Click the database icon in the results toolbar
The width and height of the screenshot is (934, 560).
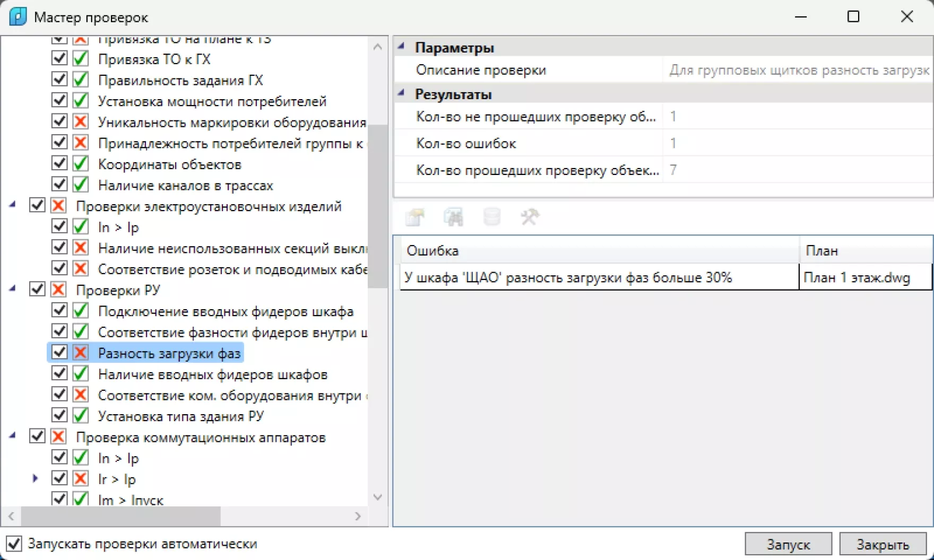pyautogui.click(x=492, y=217)
